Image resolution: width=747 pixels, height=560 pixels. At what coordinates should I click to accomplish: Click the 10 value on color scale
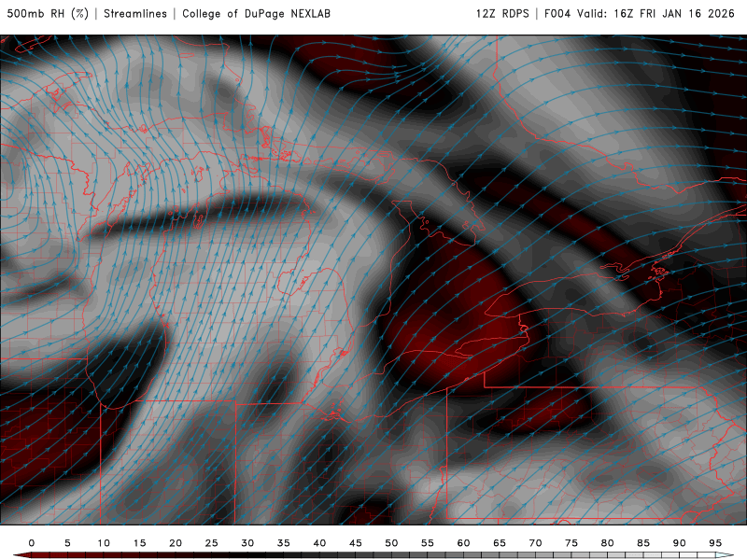(x=104, y=543)
